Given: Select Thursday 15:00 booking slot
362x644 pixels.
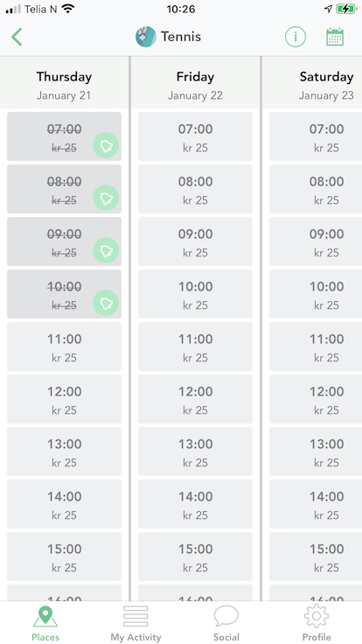Looking at the screenshot, I should click(64, 556).
